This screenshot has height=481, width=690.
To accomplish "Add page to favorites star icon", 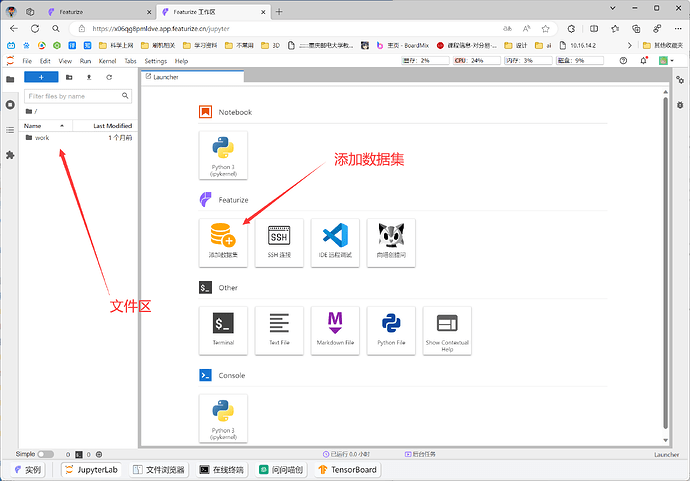I will tap(546, 29).
